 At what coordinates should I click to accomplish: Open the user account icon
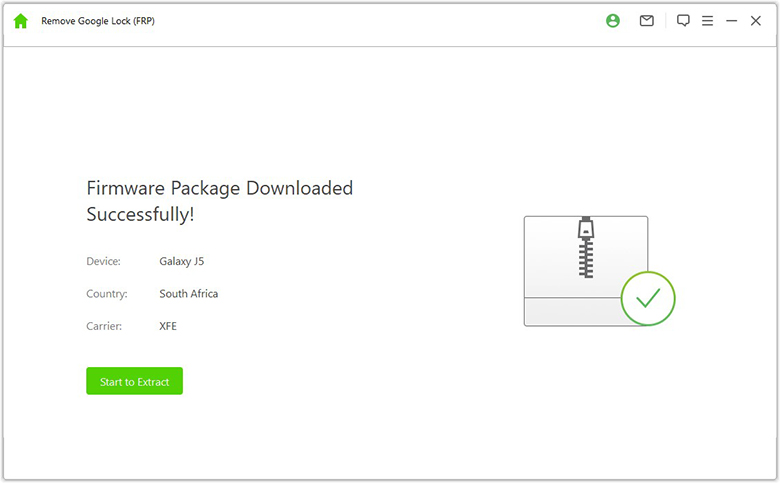coord(613,21)
